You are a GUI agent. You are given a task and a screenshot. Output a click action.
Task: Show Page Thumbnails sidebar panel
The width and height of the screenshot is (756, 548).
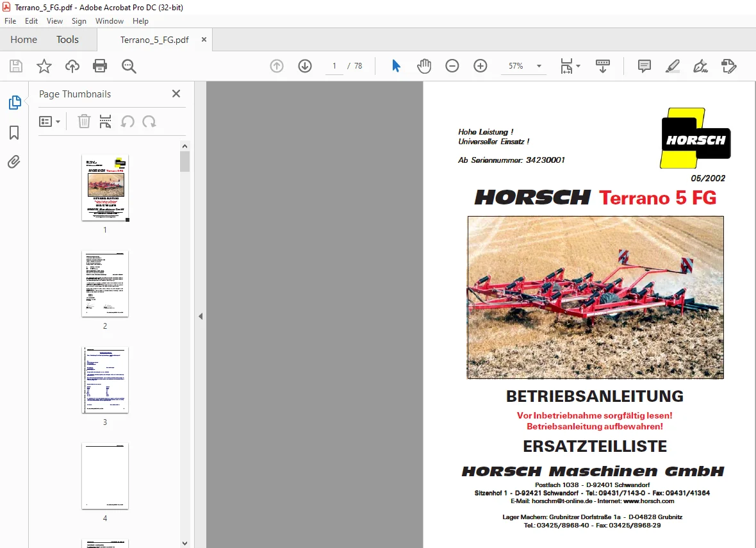pyautogui.click(x=15, y=103)
